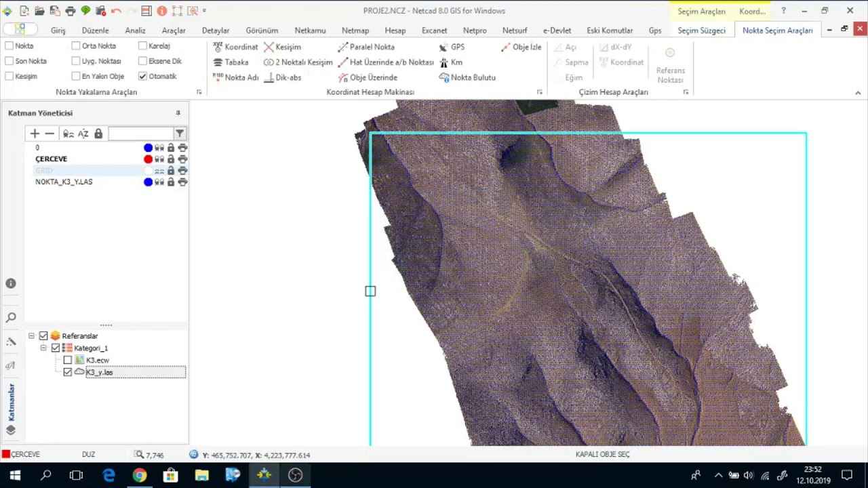Viewport: 868px width, 488px height.
Task: Pick the Tabaka layer tool
Action: 231,62
